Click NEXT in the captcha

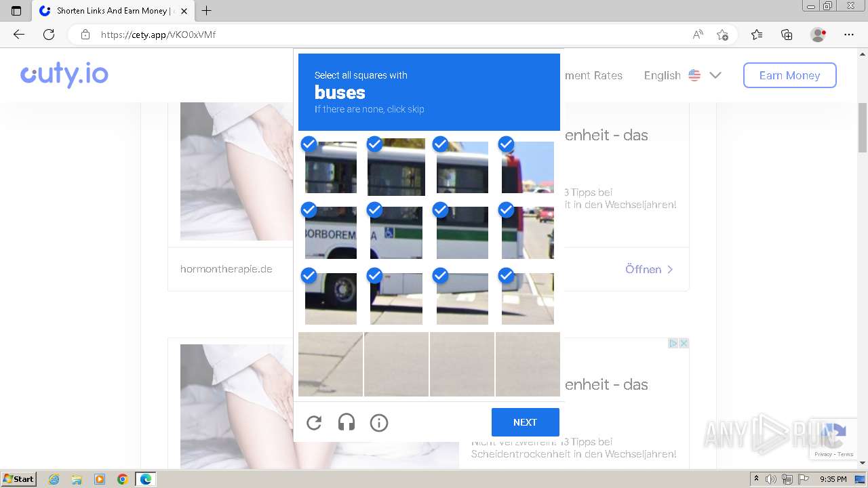click(x=526, y=422)
